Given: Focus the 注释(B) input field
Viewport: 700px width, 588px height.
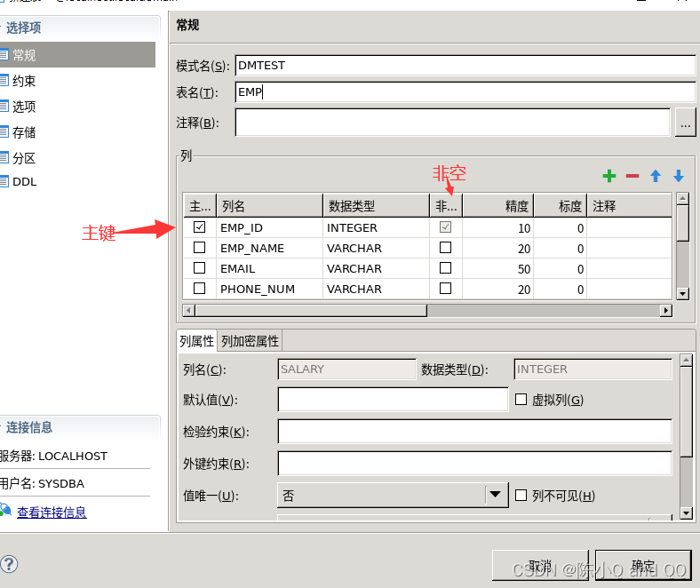Looking at the screenshot, I should (x=453, y=123).
